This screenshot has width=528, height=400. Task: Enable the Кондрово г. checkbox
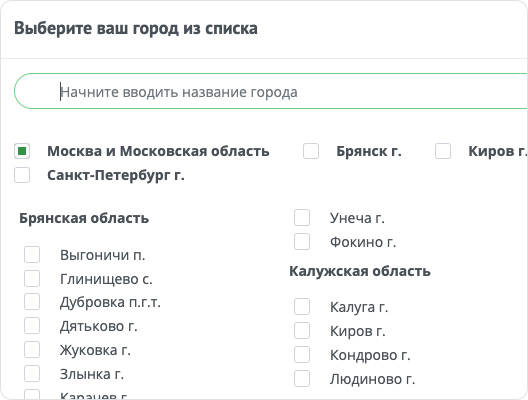302,355
